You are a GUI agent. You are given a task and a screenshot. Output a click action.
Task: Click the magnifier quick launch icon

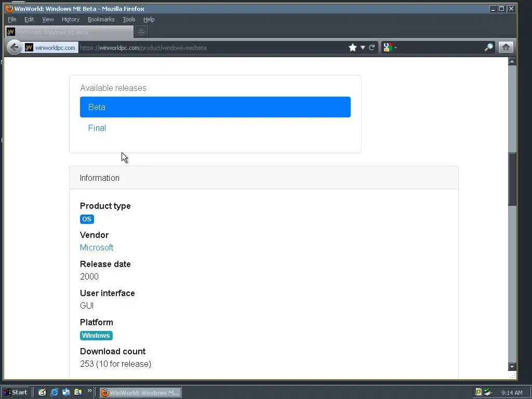pos(78,392)
